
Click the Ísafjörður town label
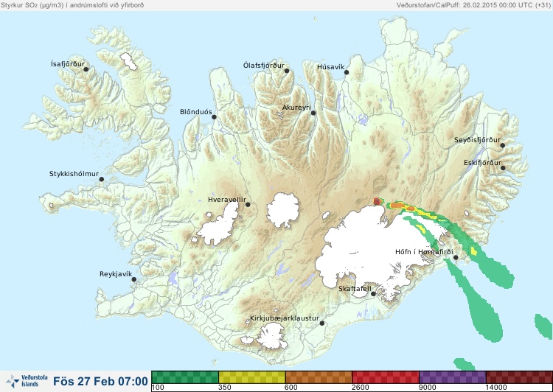pyautogui.click(x=68, y=64)
